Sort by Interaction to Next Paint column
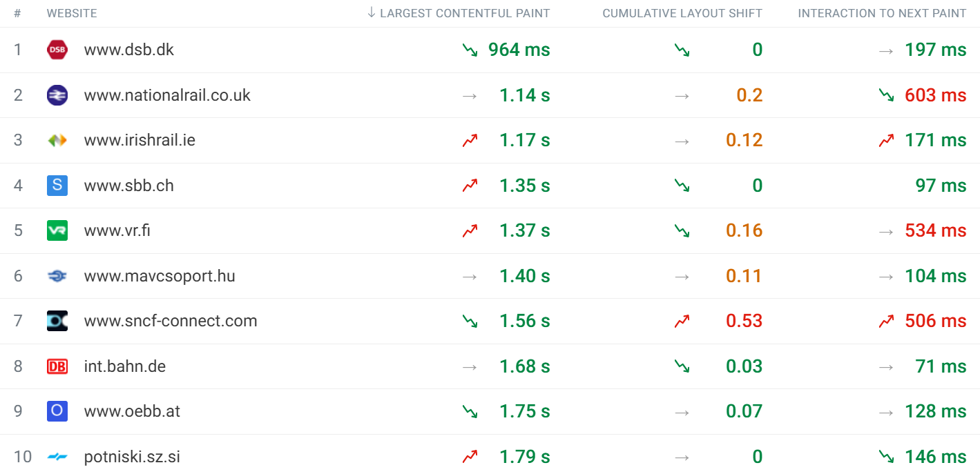This screenshot has height=474, width=980. tap(882, 13)
